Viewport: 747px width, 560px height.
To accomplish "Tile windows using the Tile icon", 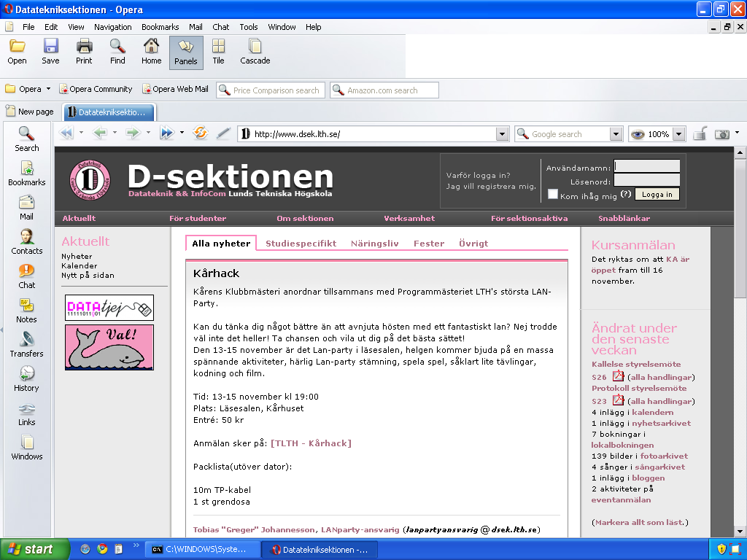I will point(219,52).
